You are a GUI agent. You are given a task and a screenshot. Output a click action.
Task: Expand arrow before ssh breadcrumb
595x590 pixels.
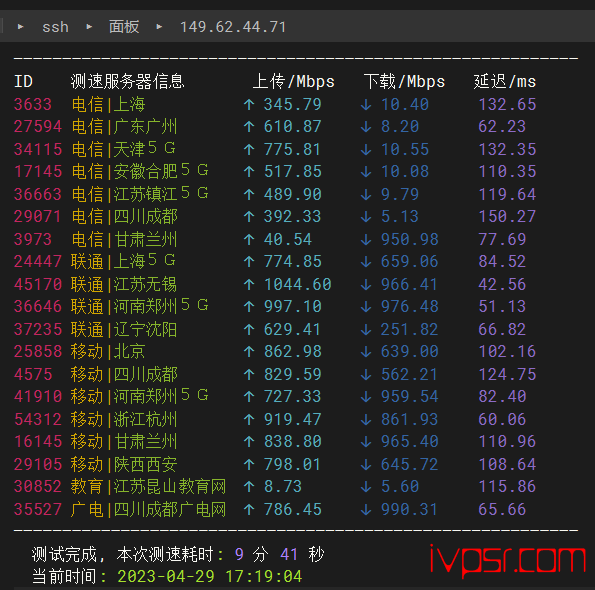pyautogui.click(x=20, y=27)
